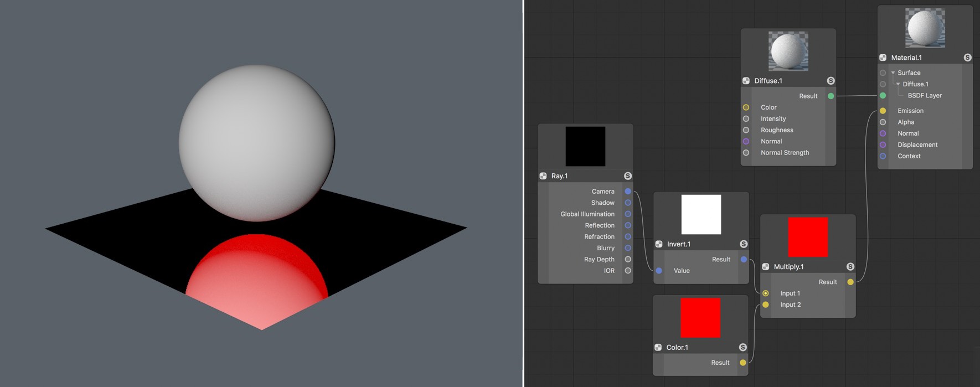This screenshot has height=387, width=980.
Task: Click the Invert.1 node title
Action: [x=679, y=244]
